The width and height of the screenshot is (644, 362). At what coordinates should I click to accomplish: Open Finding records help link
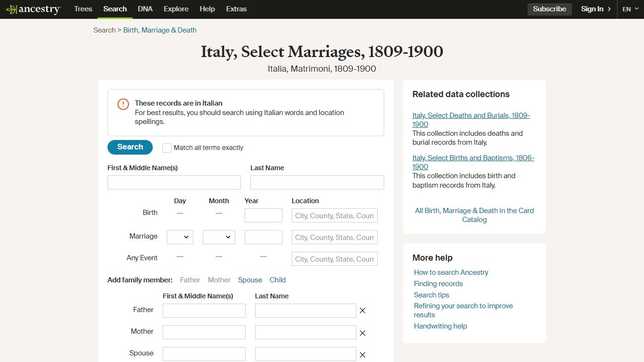pyautogui.click(x=438, y=284)
